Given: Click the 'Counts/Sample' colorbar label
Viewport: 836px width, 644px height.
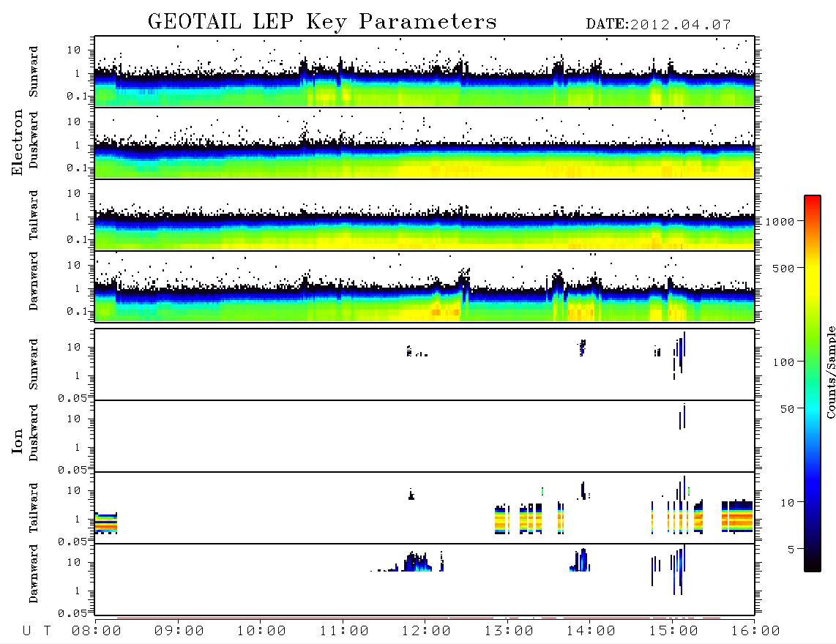Looking at the screenshot, I should point(831,372).
